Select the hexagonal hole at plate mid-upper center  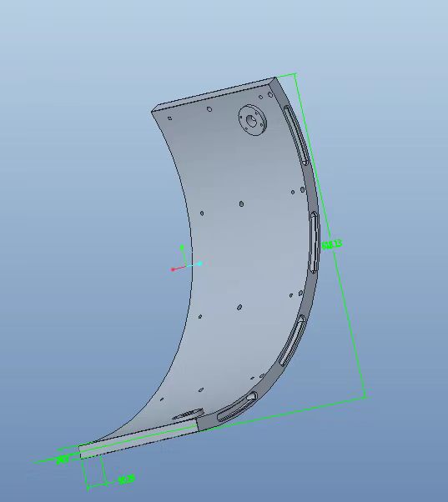[241, 203]
